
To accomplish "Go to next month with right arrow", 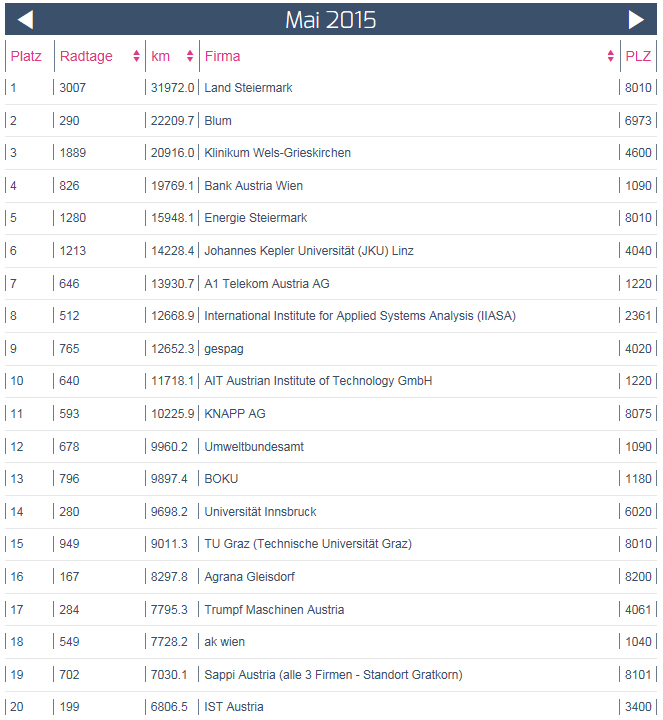I will (x=636, y=20).
